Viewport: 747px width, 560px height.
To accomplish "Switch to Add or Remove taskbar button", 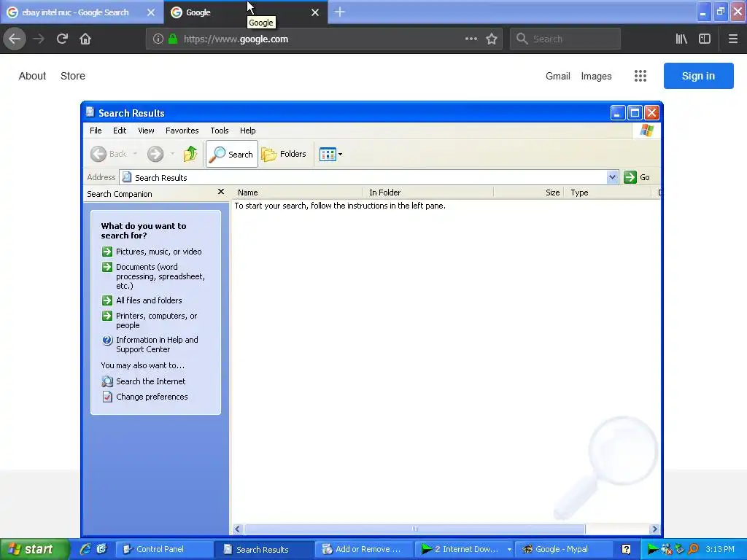I will point(363,549).
